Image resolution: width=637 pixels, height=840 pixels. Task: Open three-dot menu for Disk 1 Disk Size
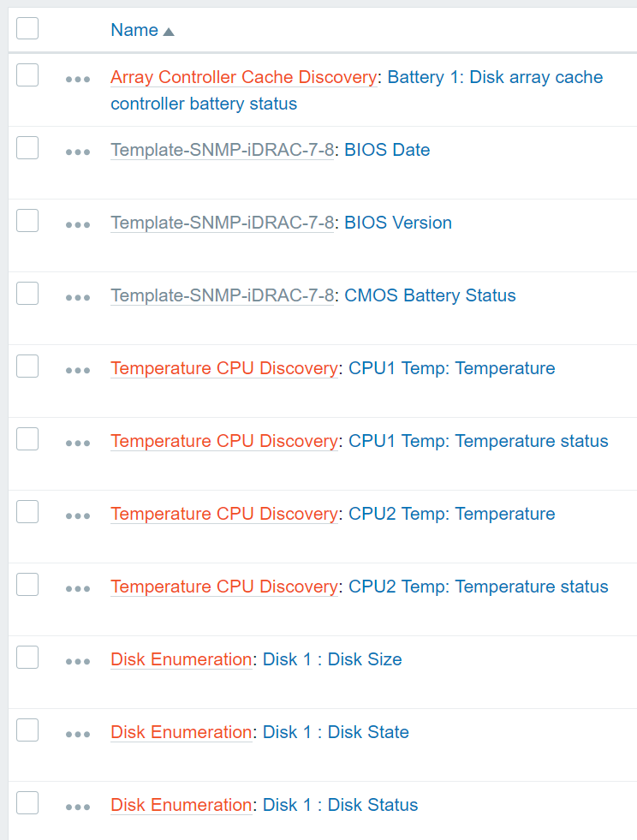point(78,661)
